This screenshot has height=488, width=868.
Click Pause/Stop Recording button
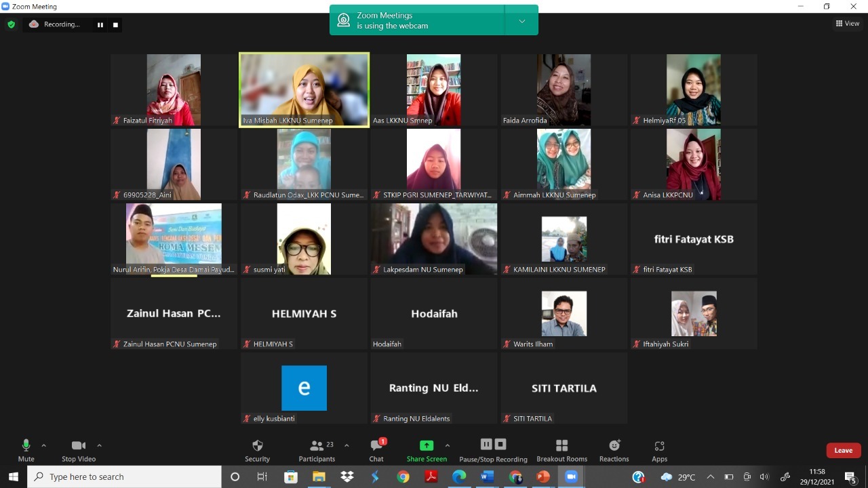coord(493,450)
